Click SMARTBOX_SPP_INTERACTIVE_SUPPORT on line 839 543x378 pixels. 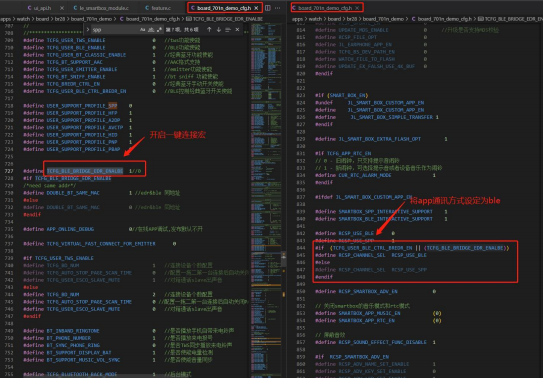click(386, 212)
